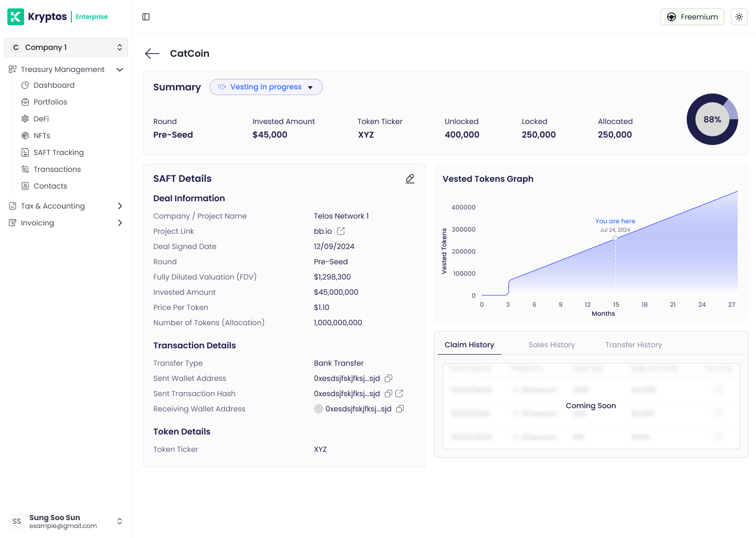
Task: Click the DeFi atom icon
Action: click(x=25, y=119)
